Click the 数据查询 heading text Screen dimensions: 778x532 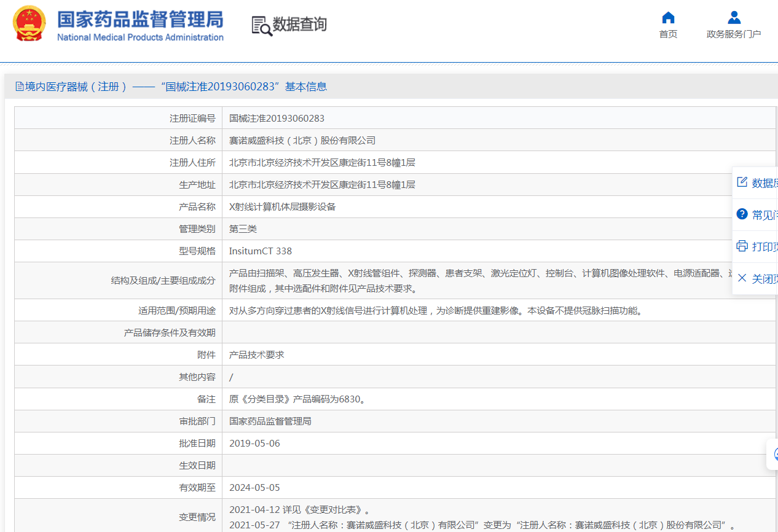(300, 25)
